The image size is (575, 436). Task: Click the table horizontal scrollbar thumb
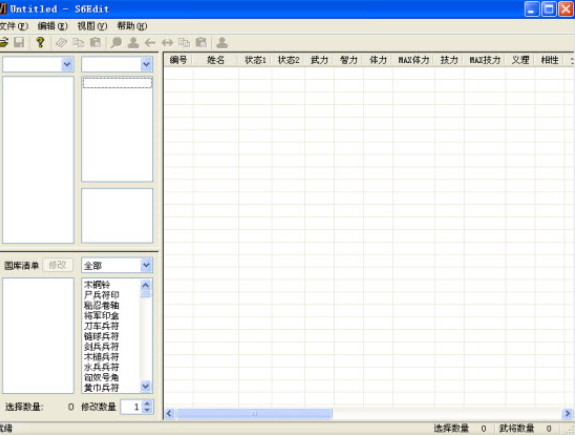[x=254, y=414]
